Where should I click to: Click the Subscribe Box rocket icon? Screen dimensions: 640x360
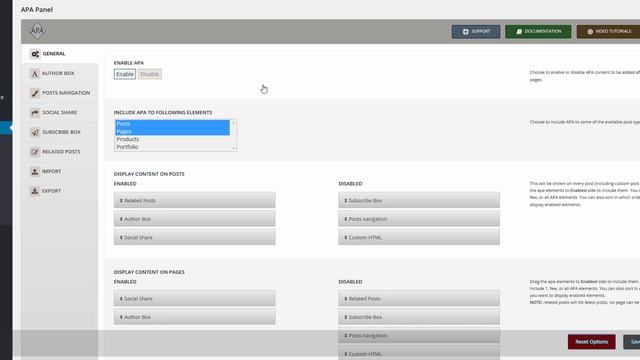pyautogui.click(x=35, y=132)
